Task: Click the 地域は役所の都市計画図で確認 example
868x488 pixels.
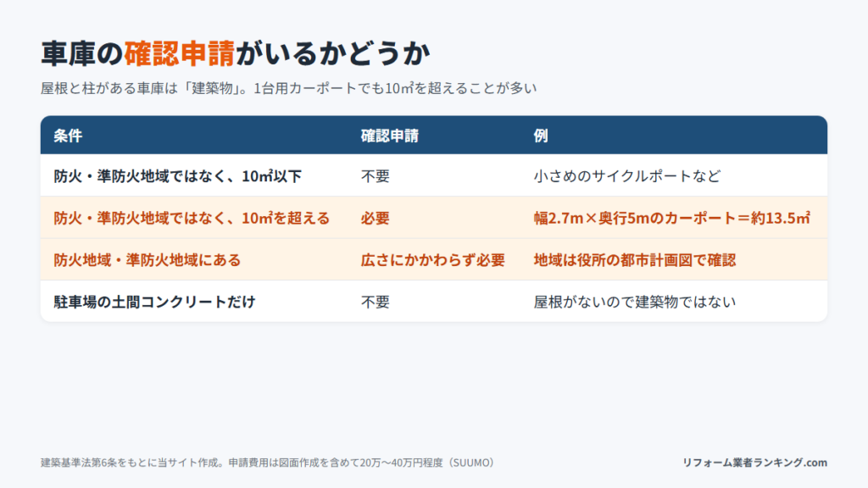Action: point(635,260)
